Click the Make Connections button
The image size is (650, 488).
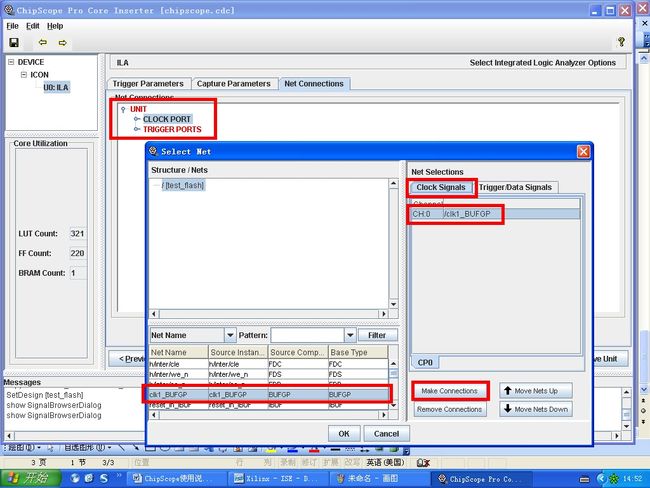(449, 391)
